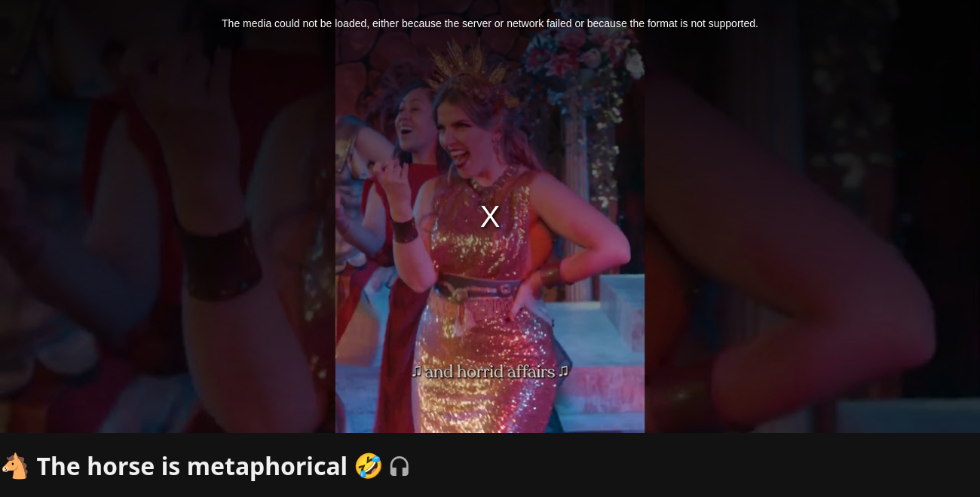Click the horse emoji before the title
The width and height of the screenshot is (980, 497).
tap(15, 466)
